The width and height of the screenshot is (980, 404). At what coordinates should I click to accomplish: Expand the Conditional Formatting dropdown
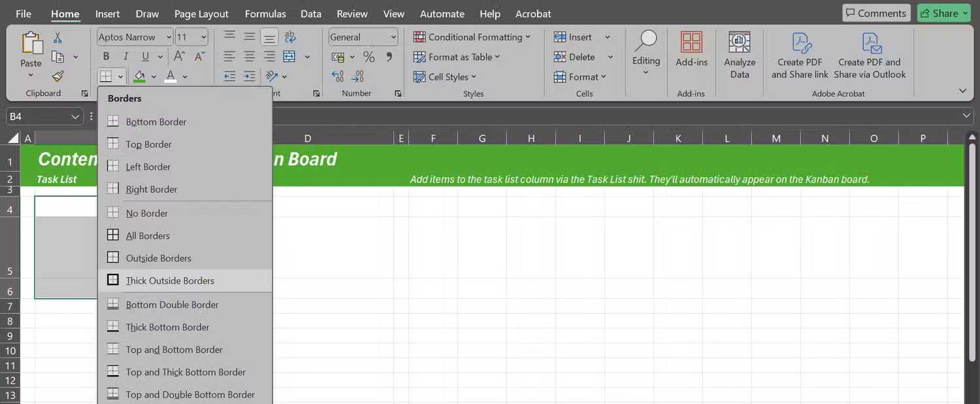tap(528, 37)
